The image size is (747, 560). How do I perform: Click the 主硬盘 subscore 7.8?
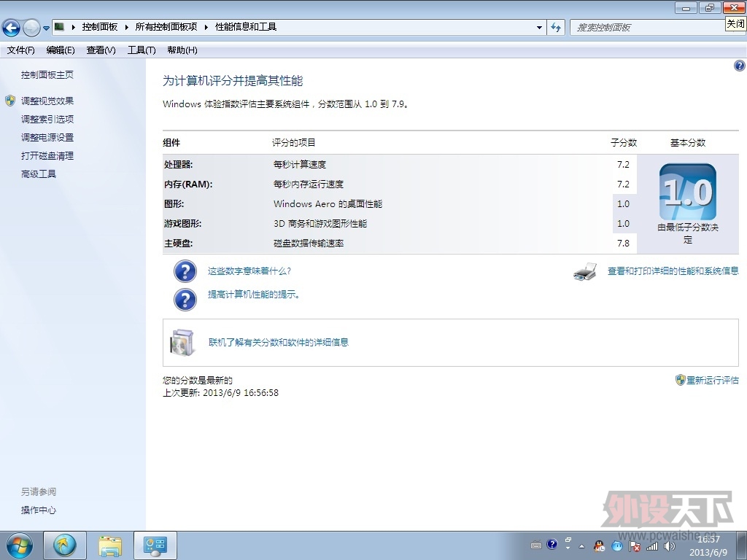(624, 244)
